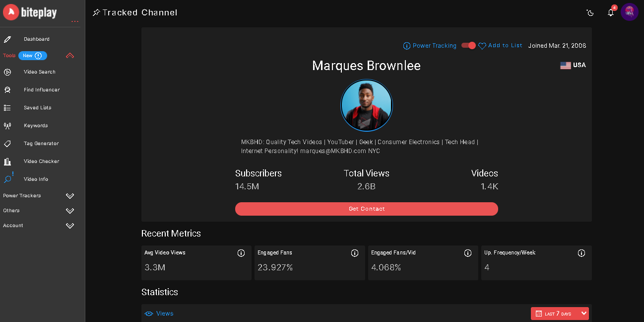644x322 pixels.
Task: Open notifications bell
Action: [x=611, y=12]
